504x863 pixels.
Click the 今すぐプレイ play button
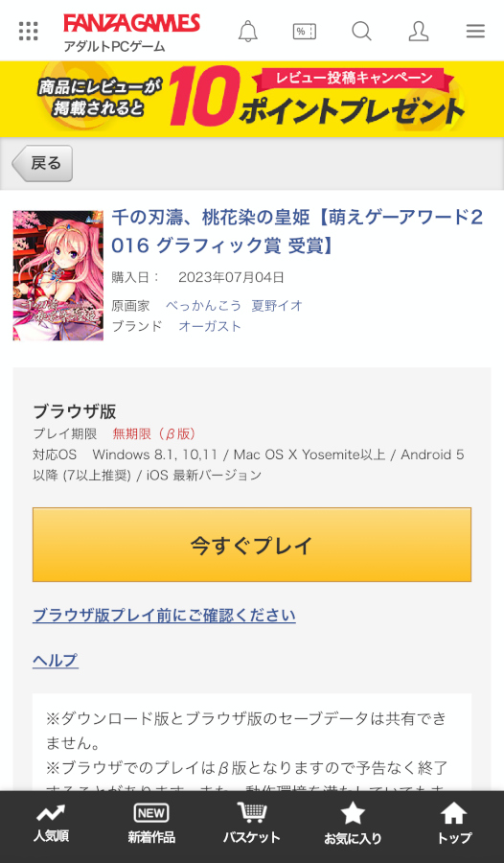[x=252, y=545]
